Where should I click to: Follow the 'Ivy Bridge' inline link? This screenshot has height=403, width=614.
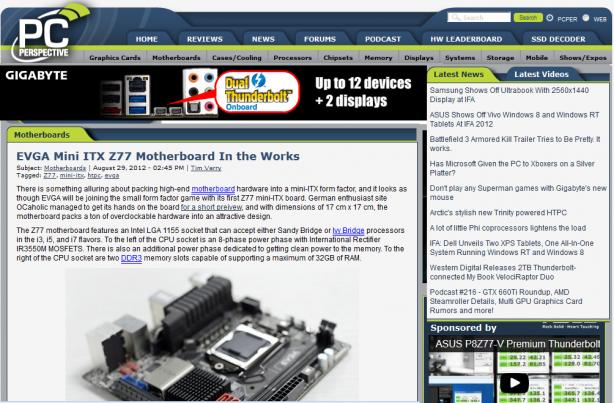click(x=348, y=230)
